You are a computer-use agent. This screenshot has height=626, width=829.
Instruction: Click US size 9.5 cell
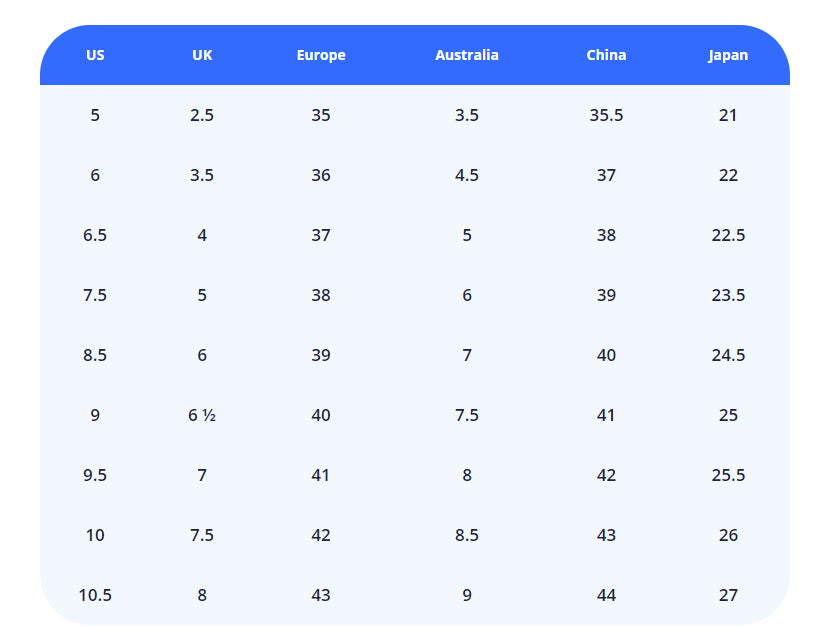95,475
